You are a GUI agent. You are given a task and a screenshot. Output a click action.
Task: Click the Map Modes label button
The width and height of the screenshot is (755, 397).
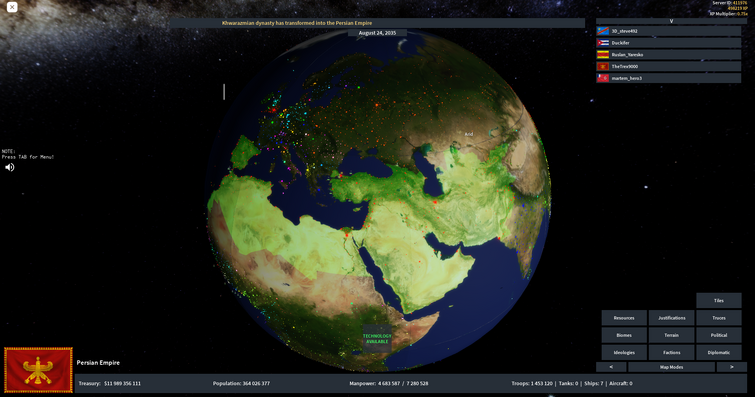(671, 367)
